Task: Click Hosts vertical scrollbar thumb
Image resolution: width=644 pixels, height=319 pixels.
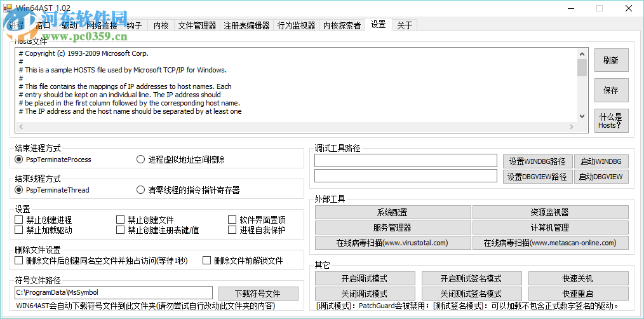Action: coord(582,67)
